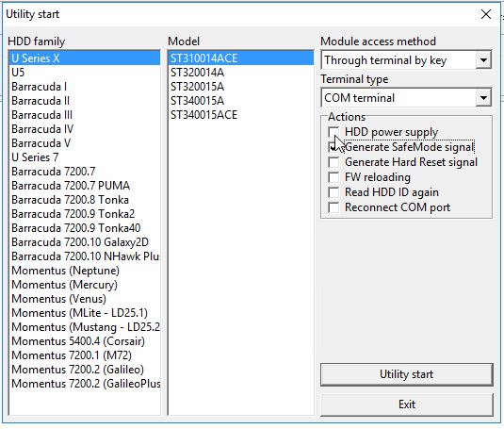Select Momentus 7200.2 (GalileoPlus) entry

click(x=85, y=384)
